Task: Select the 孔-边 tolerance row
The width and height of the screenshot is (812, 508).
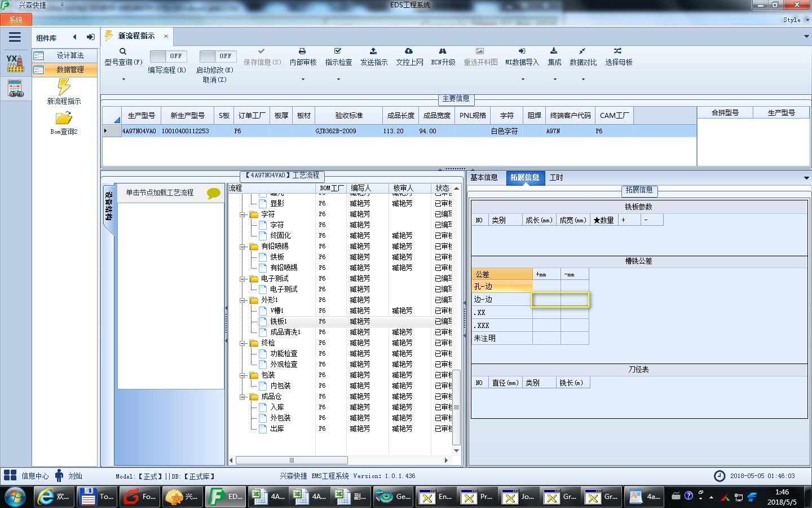Action: 502,287
